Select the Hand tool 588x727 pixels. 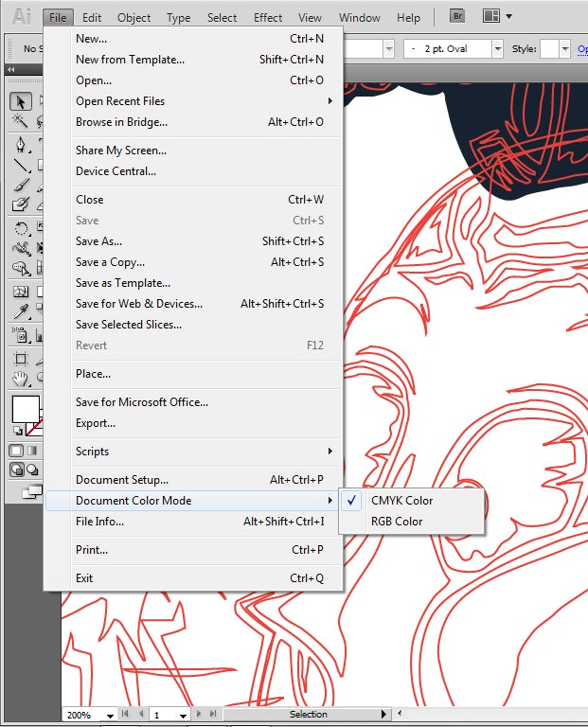coord(21,379)
